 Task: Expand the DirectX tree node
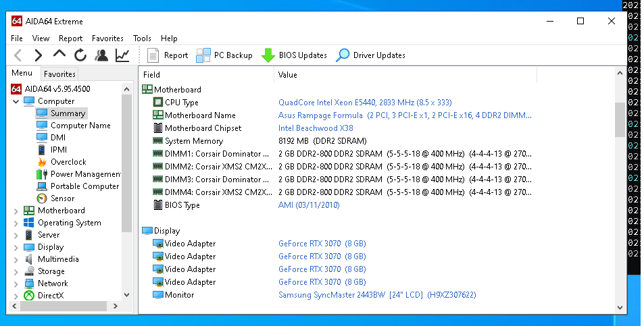click(x=16, y=296)
